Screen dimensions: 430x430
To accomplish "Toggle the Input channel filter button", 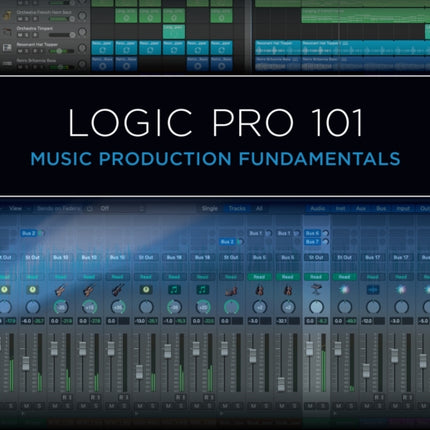I will 403,208.
